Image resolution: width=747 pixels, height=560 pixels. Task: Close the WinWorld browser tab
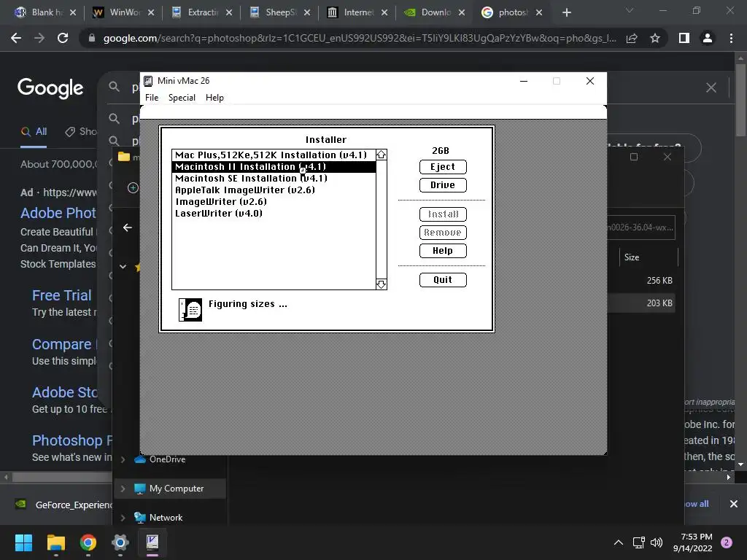point(151,12)
